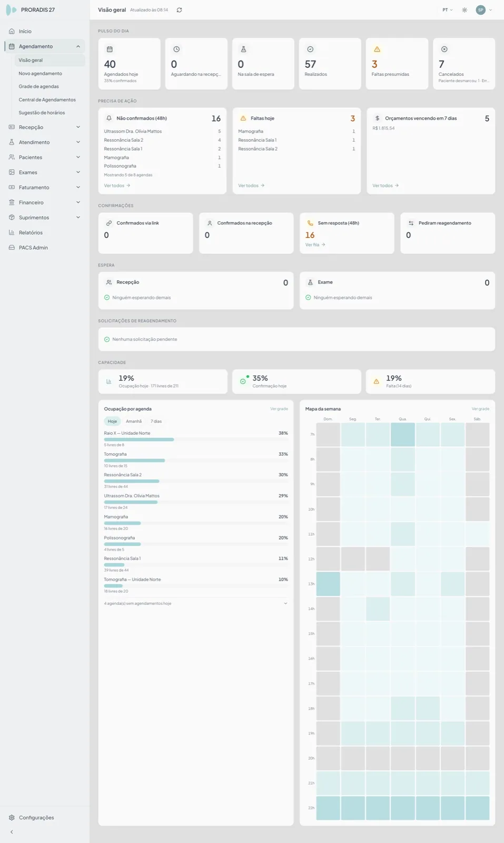Viewport: 504px width, 843px height.
Task: Open Relatórios chart icon in sidebar
Action: (x=12, y=232)
